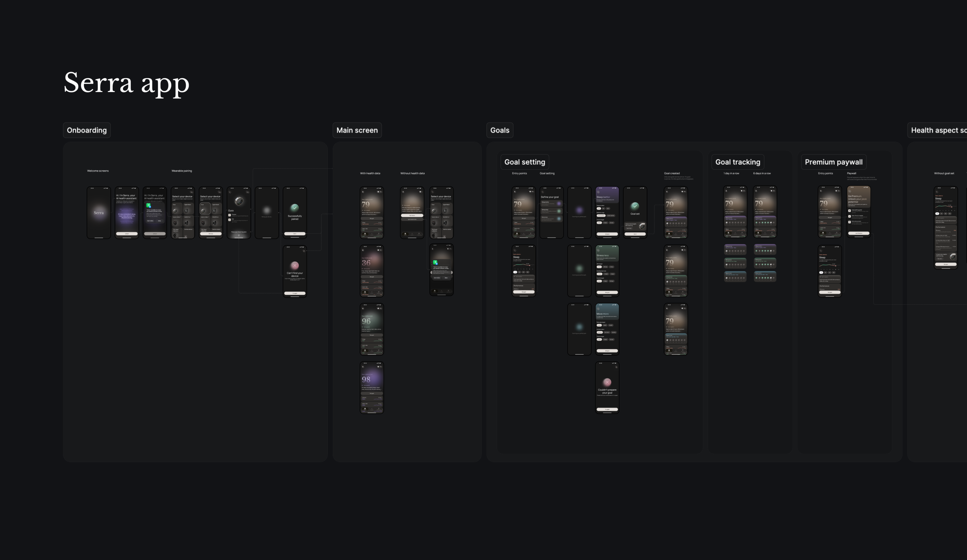Click the button on Can't find device screen
The height and width of the screenshot is (560, 967).
[295, 293]
